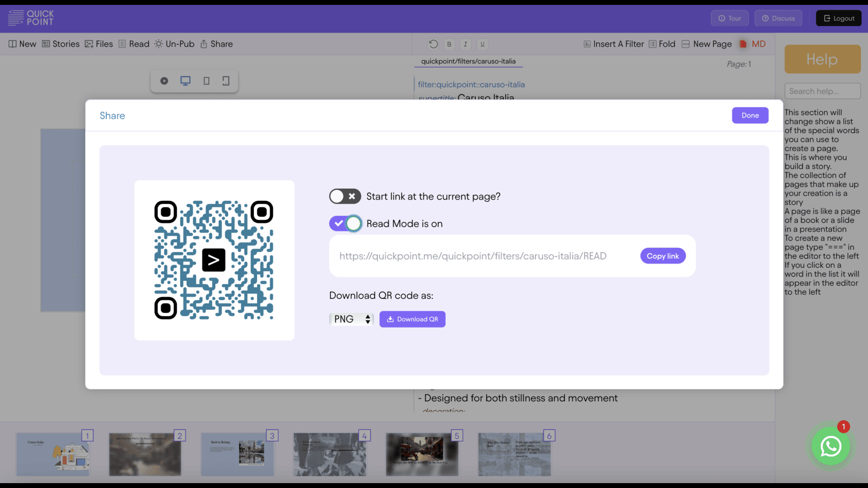Image resolution: width=868 pixels, height=488 pixels.
Task: Toggle the MD markdown mode
Action: click(x=753, y=44)
